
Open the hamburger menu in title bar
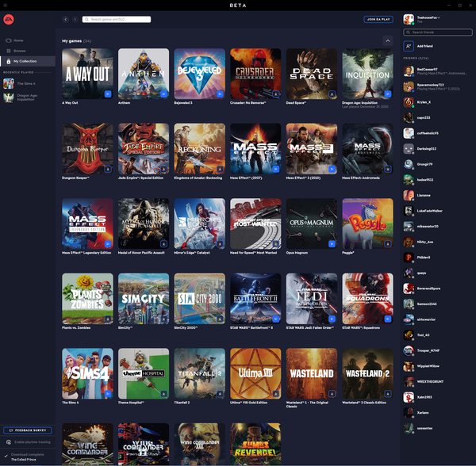click(6, 6)
